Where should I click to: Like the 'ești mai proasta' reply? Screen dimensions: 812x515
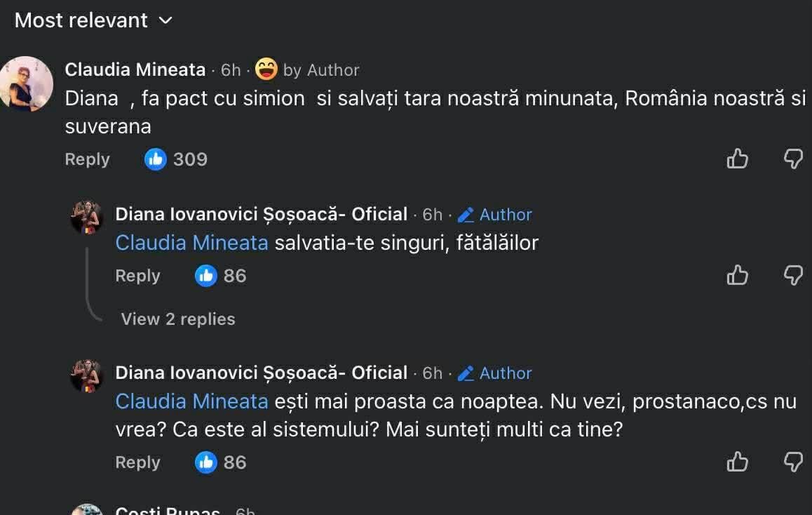tap(737, 462)
